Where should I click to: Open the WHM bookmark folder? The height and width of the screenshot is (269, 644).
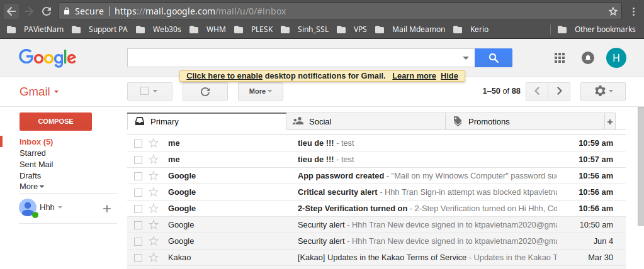tap(208, 30)
